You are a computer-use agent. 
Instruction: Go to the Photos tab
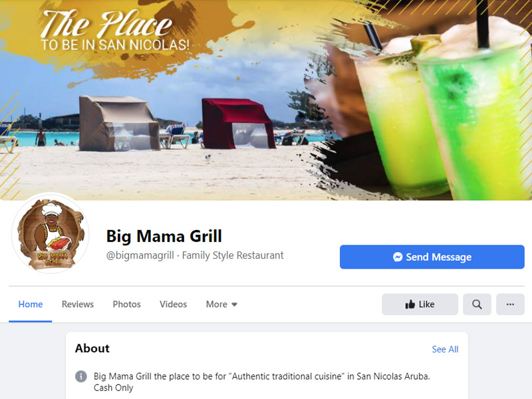126,305
